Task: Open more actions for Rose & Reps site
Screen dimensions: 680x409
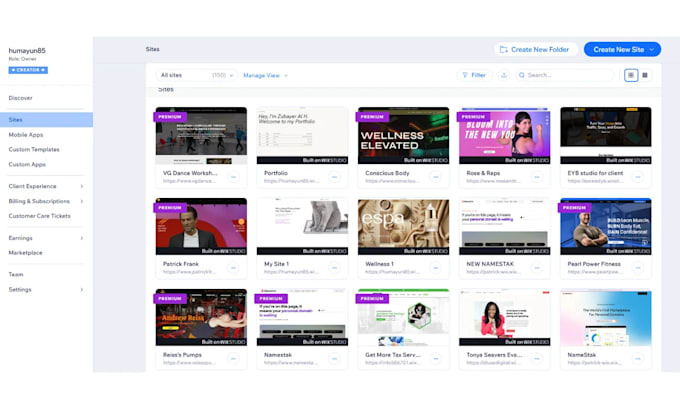Action: [x=536, y=177]
